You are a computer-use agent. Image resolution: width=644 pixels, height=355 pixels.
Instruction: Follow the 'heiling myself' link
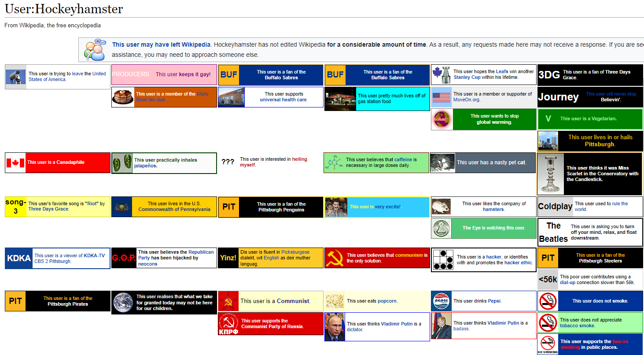[x=273, y=162]
